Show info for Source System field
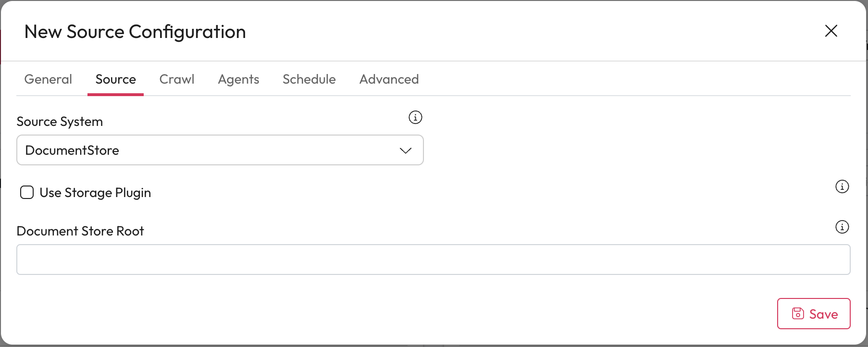868x347 pixels. point(415,117)
